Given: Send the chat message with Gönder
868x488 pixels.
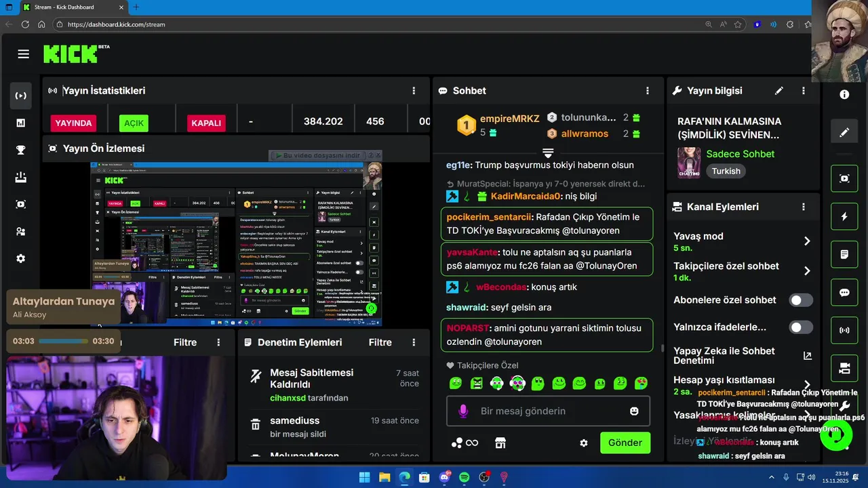Looking at the screenshot, I should [625, 443].
